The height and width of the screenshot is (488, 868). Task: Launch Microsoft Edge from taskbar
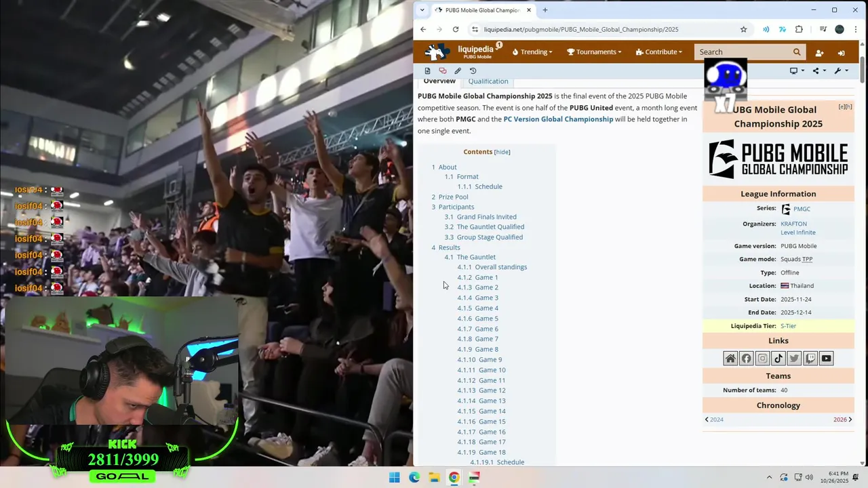click(x=414, y=478)
